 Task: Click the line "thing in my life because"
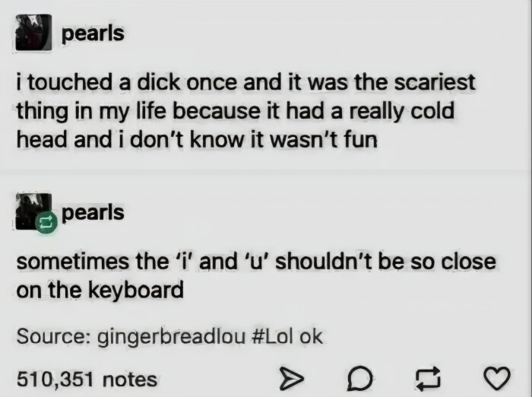[x=235, y=112]
